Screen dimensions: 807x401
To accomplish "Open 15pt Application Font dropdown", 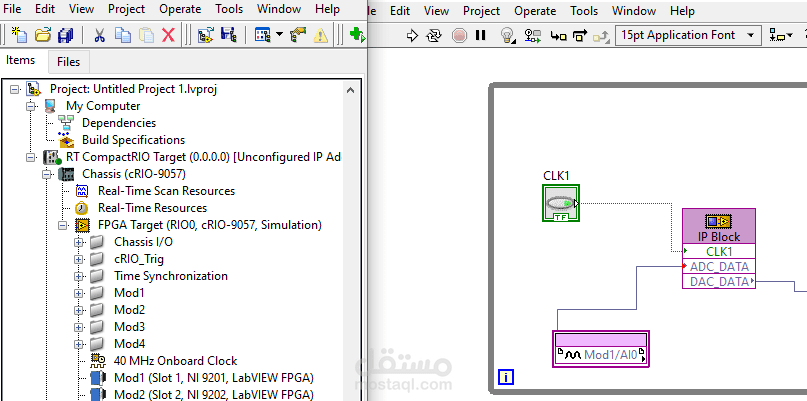I will pyautogui.click(x=688, y=35).
